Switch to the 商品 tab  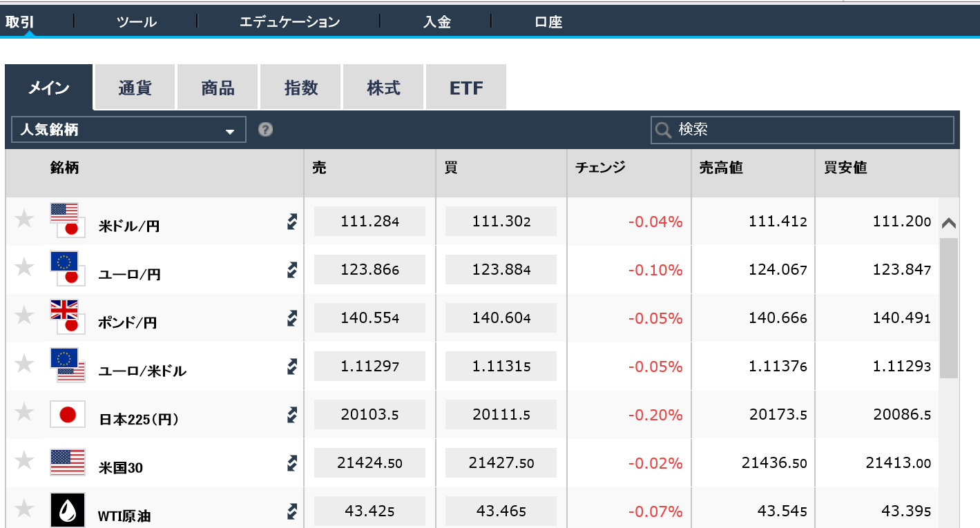pos(217,86)
